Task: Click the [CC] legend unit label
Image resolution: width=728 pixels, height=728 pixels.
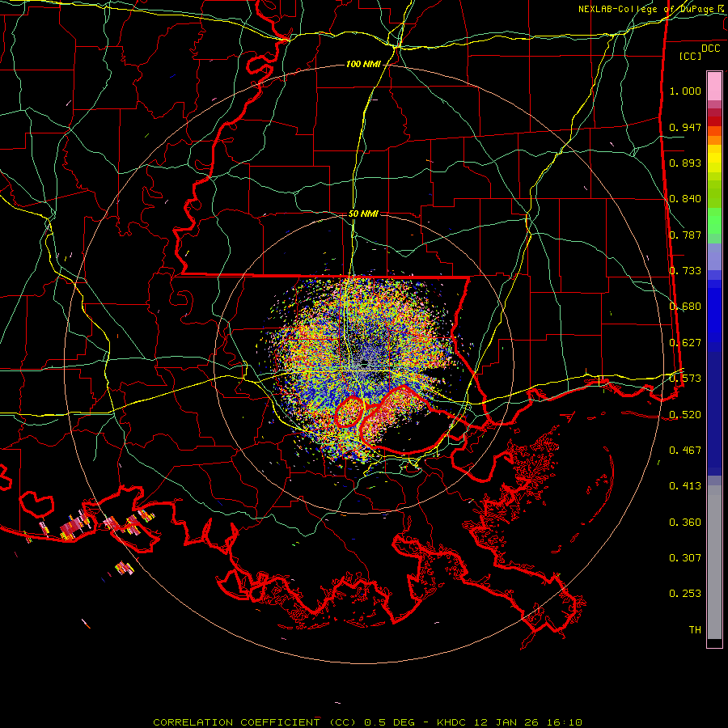Action: [691, 56]
